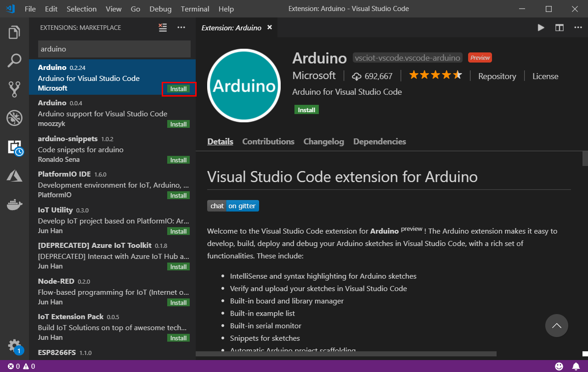Select the arduino-snippets list entry title

pyautogui.click(x=68, y=138)
